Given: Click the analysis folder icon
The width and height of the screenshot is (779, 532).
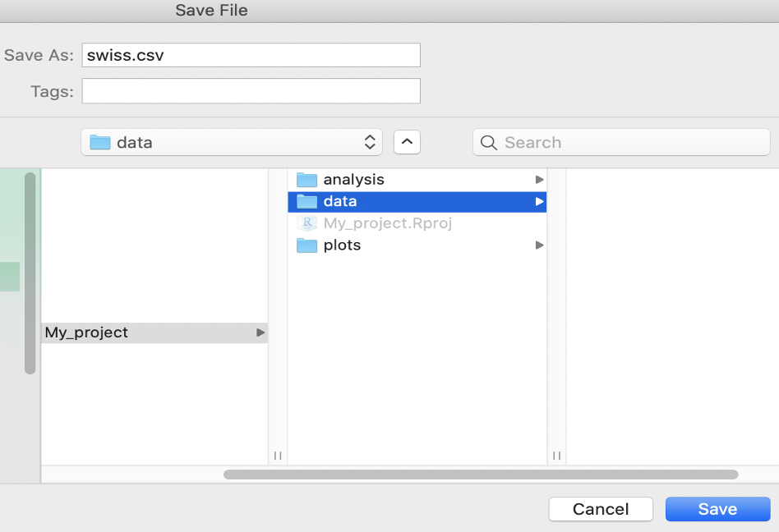Looking at the screenshot, I should tap(307, 180).
